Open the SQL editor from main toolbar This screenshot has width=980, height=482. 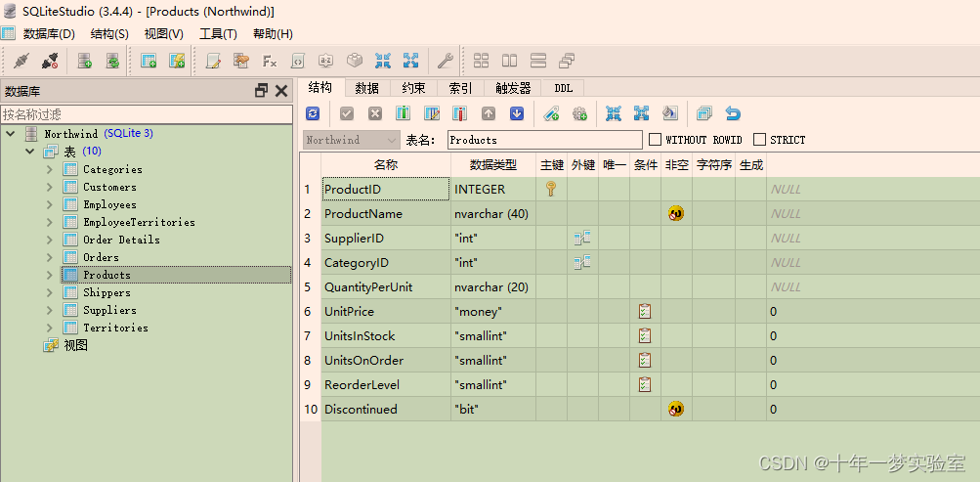[x=214, y=61]
